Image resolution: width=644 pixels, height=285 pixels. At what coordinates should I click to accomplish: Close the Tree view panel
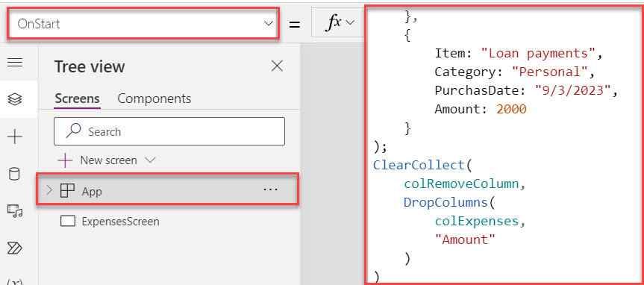(x=278, y=66)
